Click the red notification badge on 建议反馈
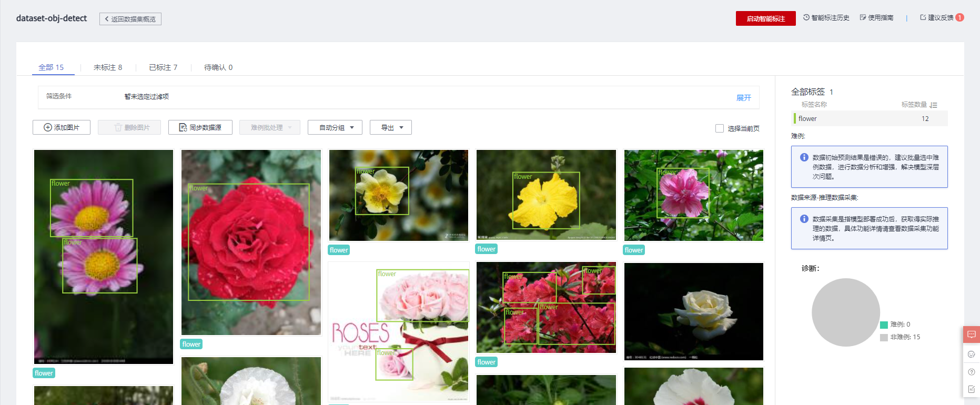 pos(960,17)
